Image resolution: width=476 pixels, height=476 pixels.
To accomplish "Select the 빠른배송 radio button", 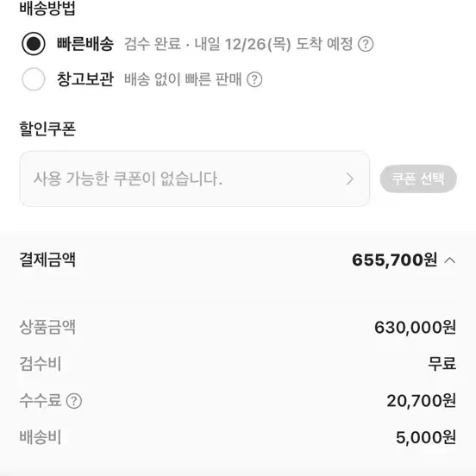I will [34, 44].
